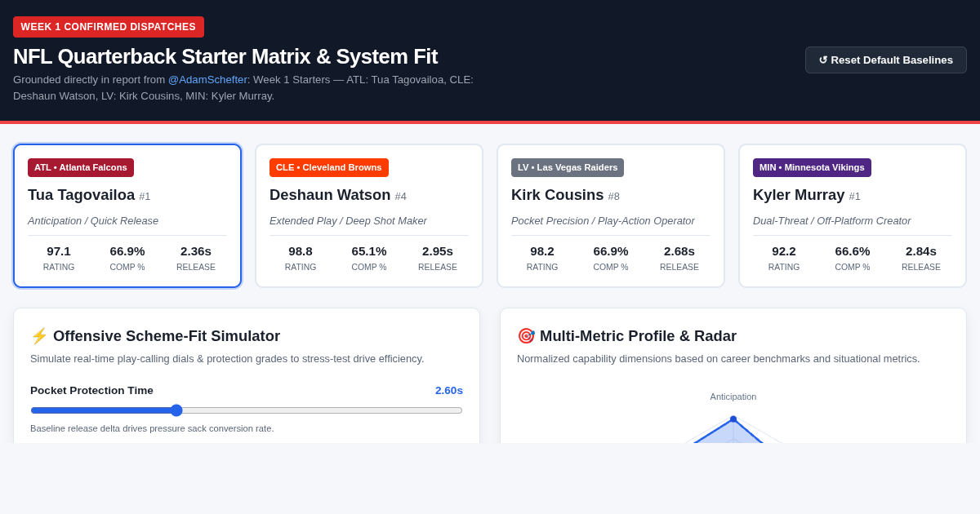Click the Pocket Protection Time label
Viewport: 980px width, 514px height.
[91, 390]
